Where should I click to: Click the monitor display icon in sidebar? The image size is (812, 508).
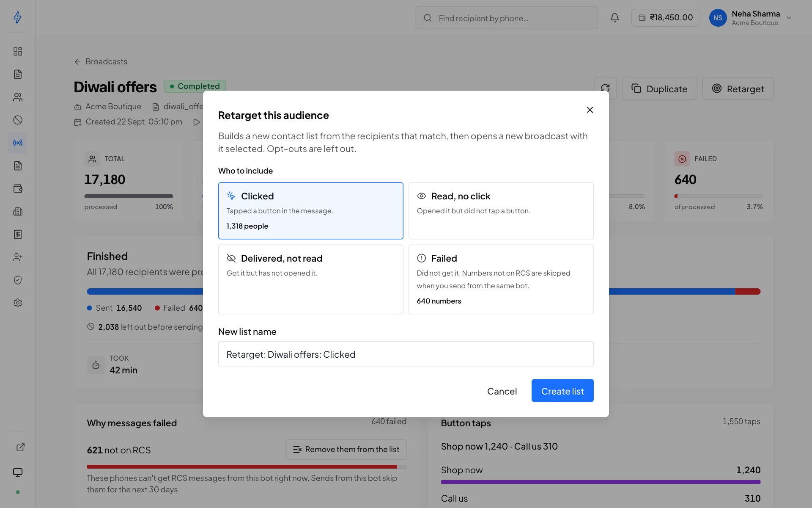click(x=17, y=472)
